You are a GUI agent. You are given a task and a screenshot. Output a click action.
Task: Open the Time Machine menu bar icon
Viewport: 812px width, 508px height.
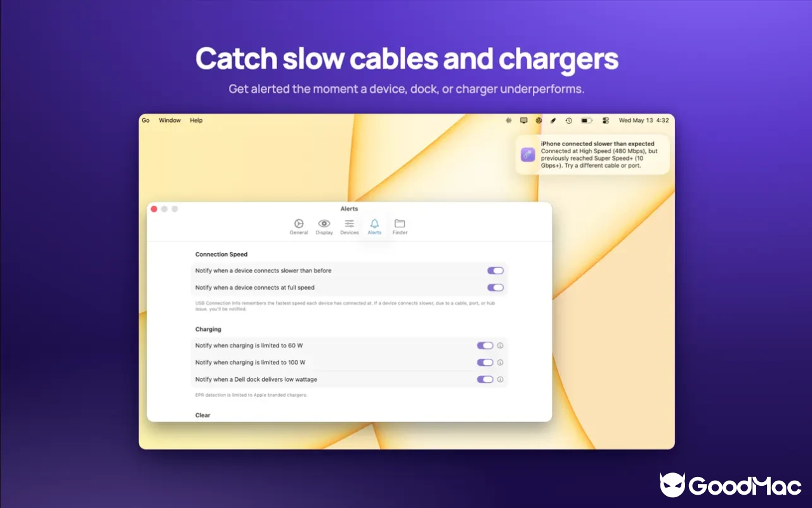[x=569, y=120]
